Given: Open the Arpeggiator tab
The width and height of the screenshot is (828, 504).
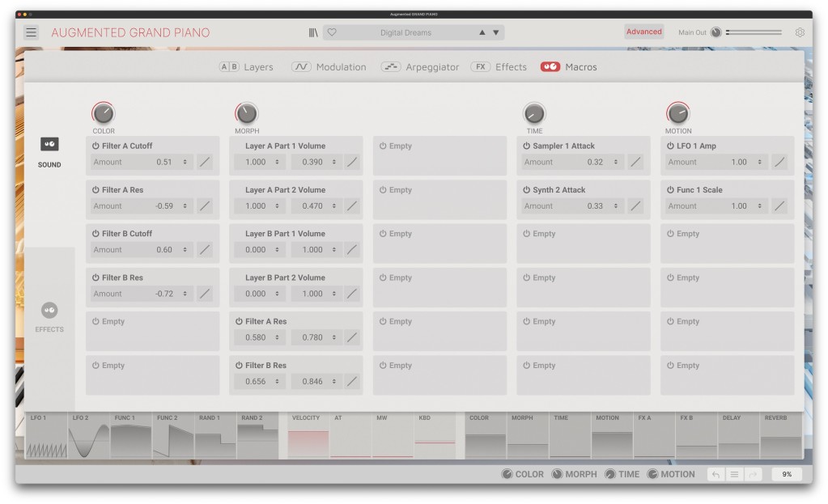Looking at the screenshot, I should click(420, 67).
